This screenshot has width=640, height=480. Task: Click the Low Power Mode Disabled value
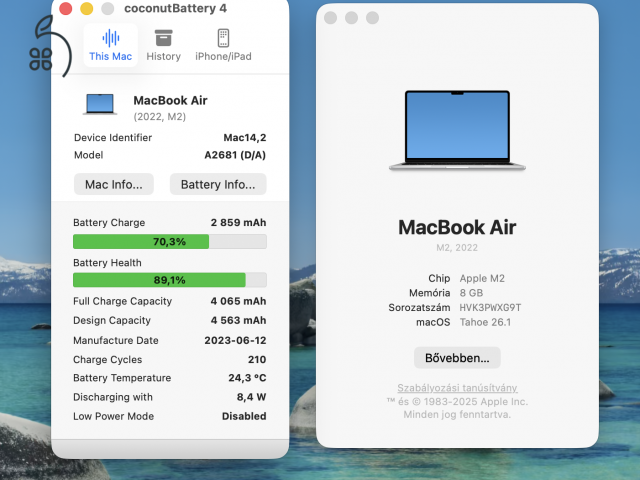(244, 416)
